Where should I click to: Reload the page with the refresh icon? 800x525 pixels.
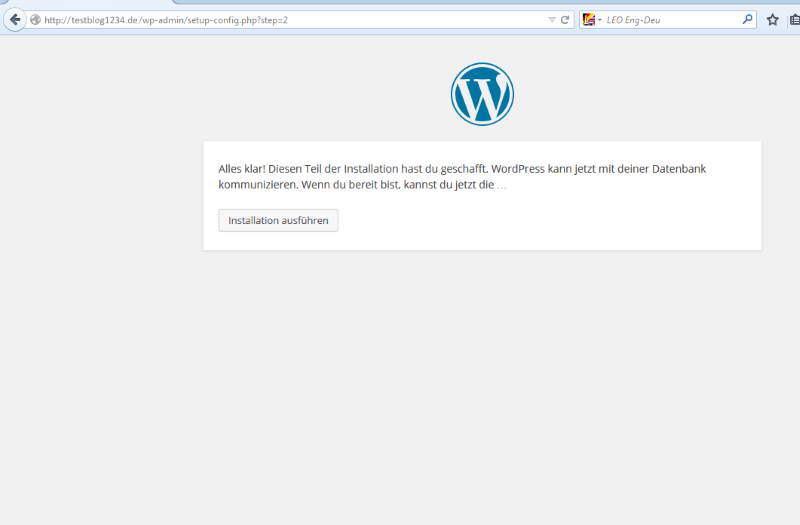tap(565, 20)
